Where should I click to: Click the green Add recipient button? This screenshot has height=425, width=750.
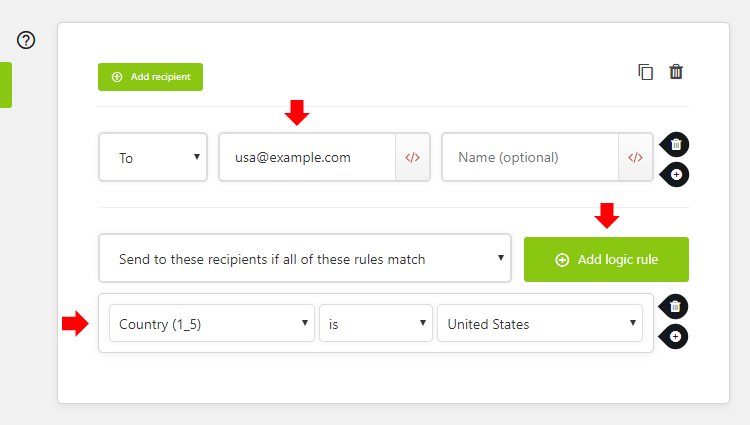point(151,77)
